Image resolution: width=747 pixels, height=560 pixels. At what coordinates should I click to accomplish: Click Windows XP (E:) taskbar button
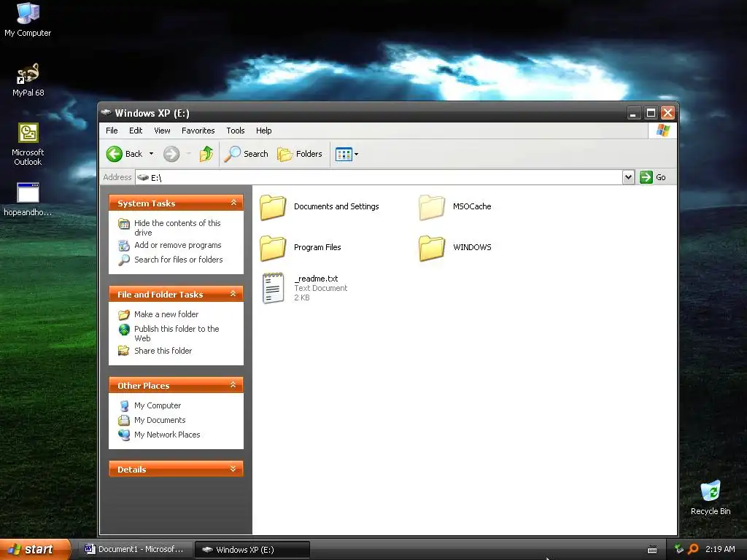click(252, 550)
